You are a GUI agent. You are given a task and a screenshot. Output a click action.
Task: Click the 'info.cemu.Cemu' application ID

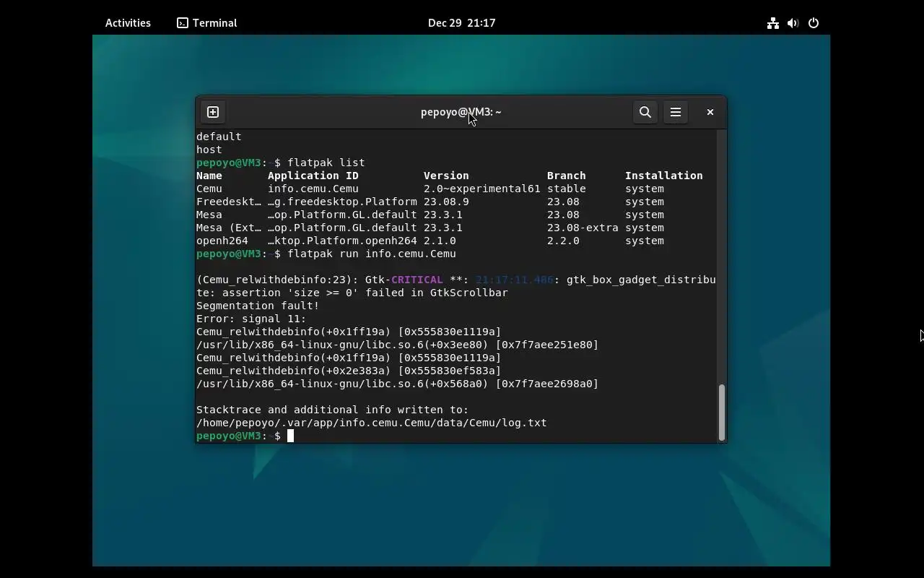point(313,189)
